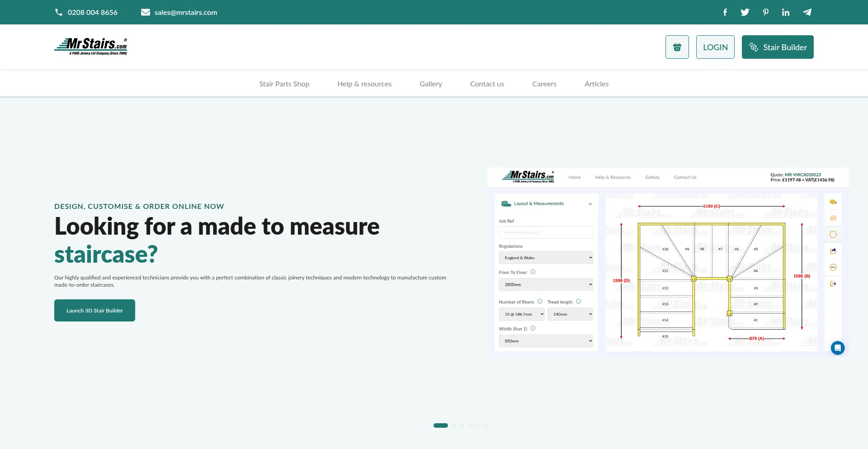Open the shopping basket icon

click(677, 47)
